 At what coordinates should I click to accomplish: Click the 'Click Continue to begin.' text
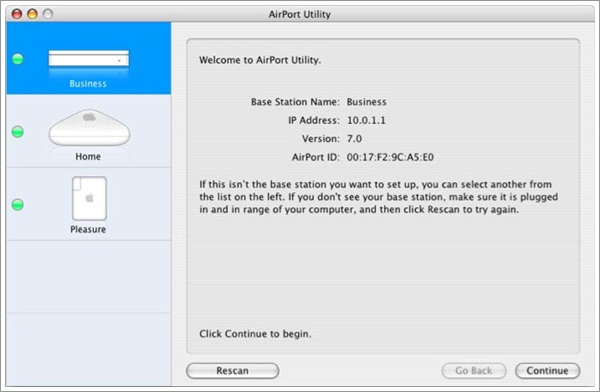pyautogui.click(x=255, y=334)
